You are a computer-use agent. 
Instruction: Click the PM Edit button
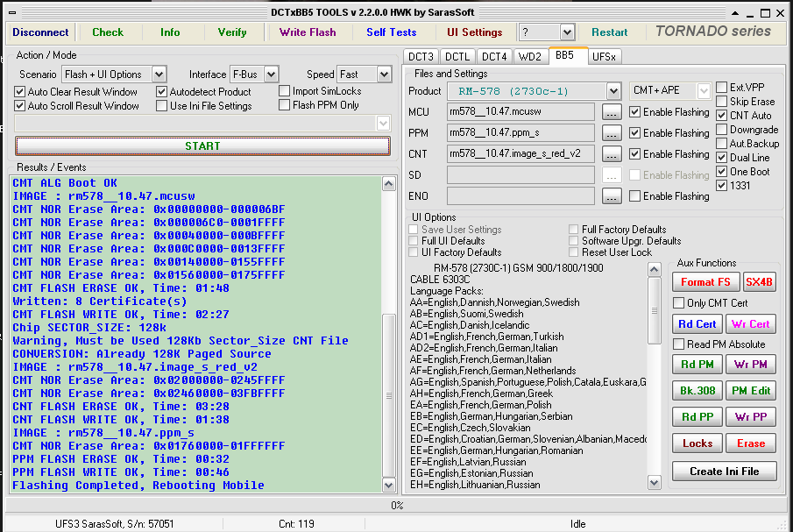tap(751, 391)
